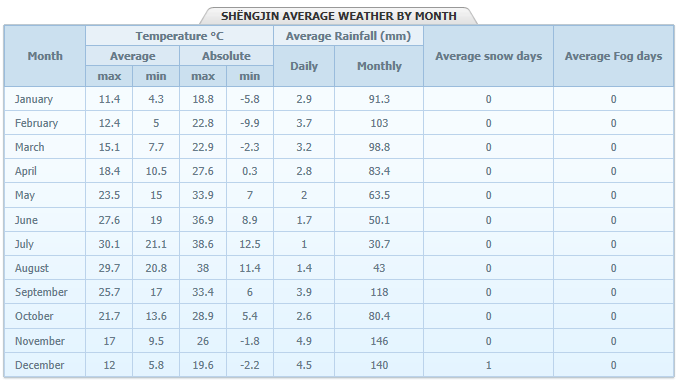The image size is (679, 382).
Task: Select July's absolute max value 38.6
Action: (x=203, y=244)
